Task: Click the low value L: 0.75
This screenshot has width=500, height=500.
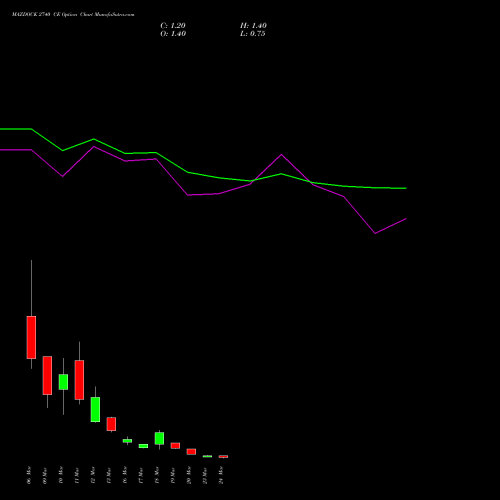Action: click(253, 34)
